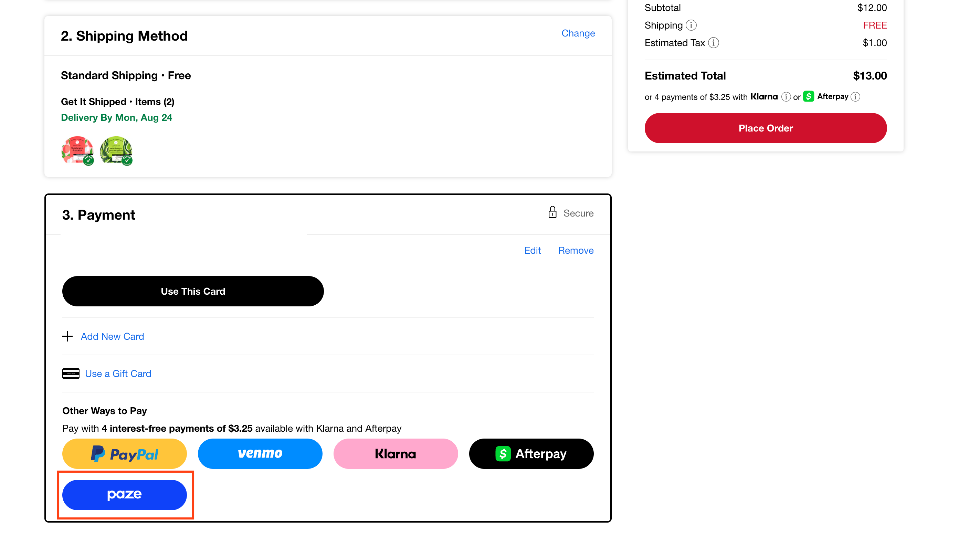The height and width of the screenshot is (536, 980).
Task: Pay with the PayPal button
Action: [124, 453]
